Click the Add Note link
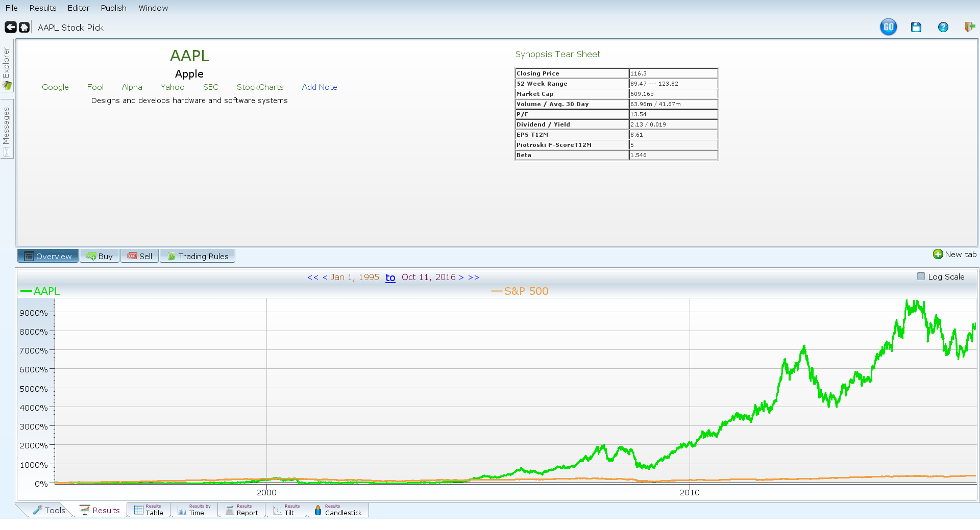 click(x=319, y=87)
